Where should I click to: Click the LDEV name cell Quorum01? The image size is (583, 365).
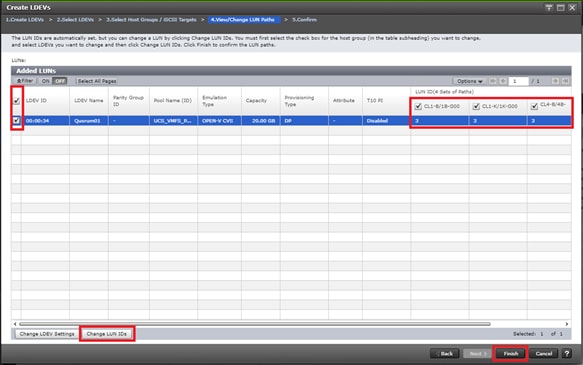click(x=89, y=121)
